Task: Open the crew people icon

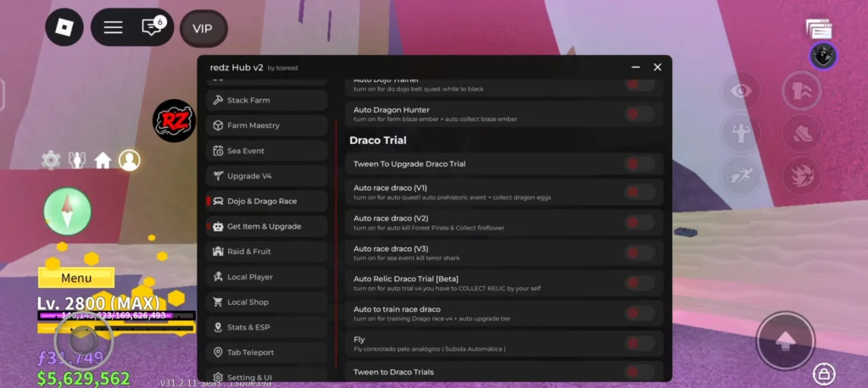Action: coord(76,160)
